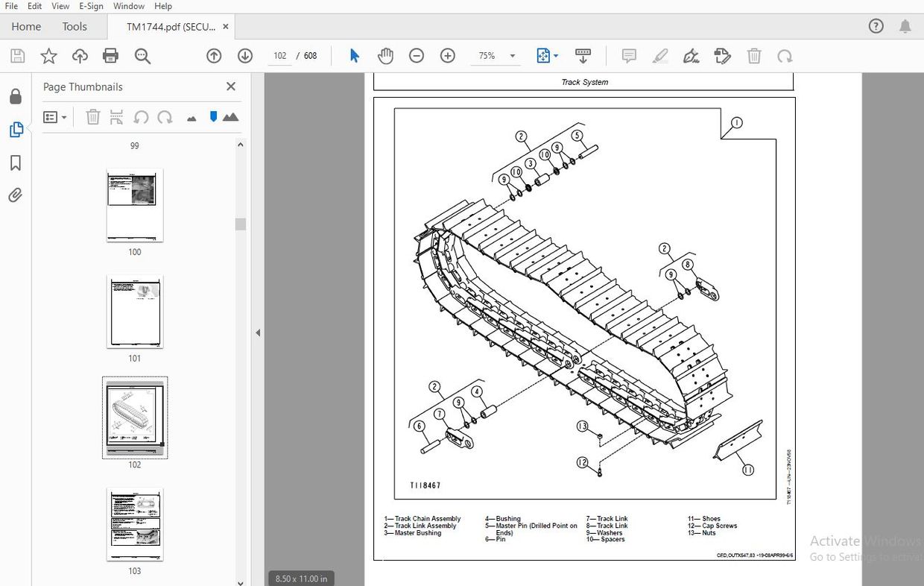The height and width of the screenshot is (586, 924).
Task: Open the stamp tool icon
Action: click(722, 56)
